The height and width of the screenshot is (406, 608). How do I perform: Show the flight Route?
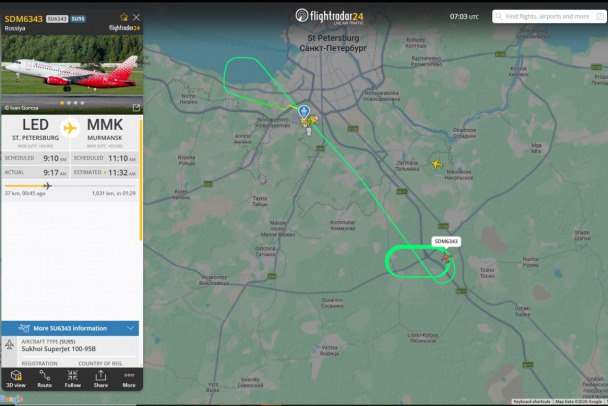click(x=45, y=379)
